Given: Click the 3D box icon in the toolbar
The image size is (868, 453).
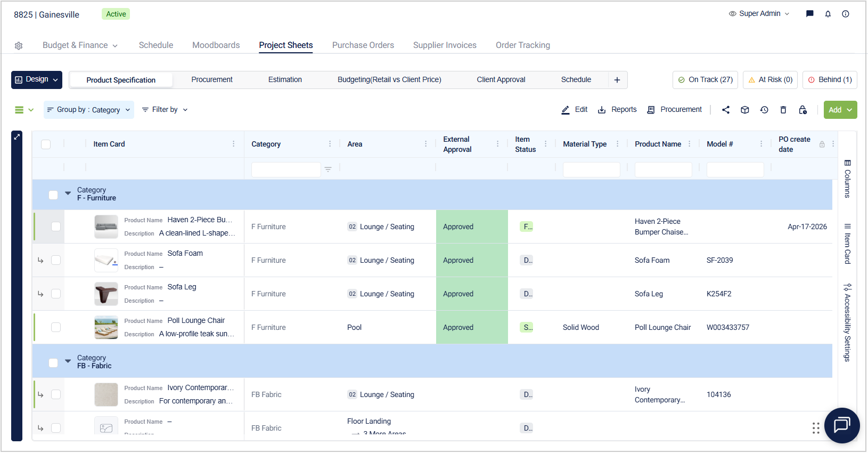Looking at the screenshot, I should coord(745,110).
